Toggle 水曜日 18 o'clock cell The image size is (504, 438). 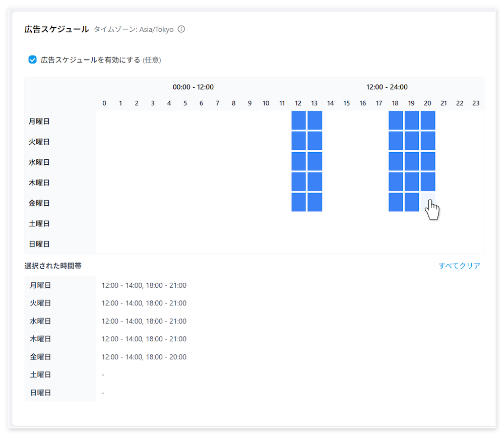(396, 161)
